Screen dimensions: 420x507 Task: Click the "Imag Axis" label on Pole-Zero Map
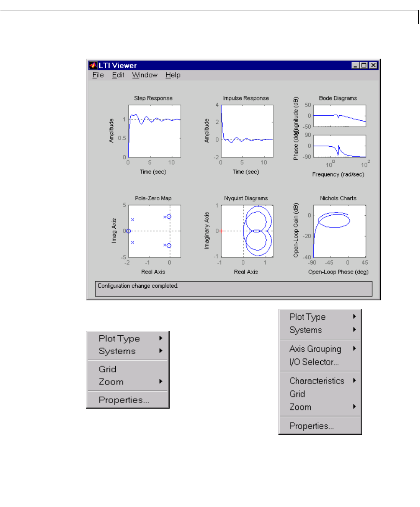[114, 230]
